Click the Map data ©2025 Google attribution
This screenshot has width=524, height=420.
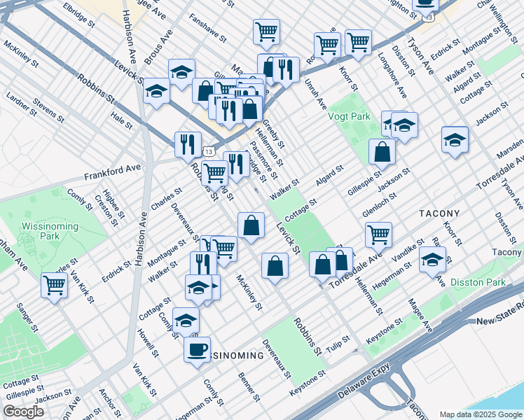click(481, 415)
